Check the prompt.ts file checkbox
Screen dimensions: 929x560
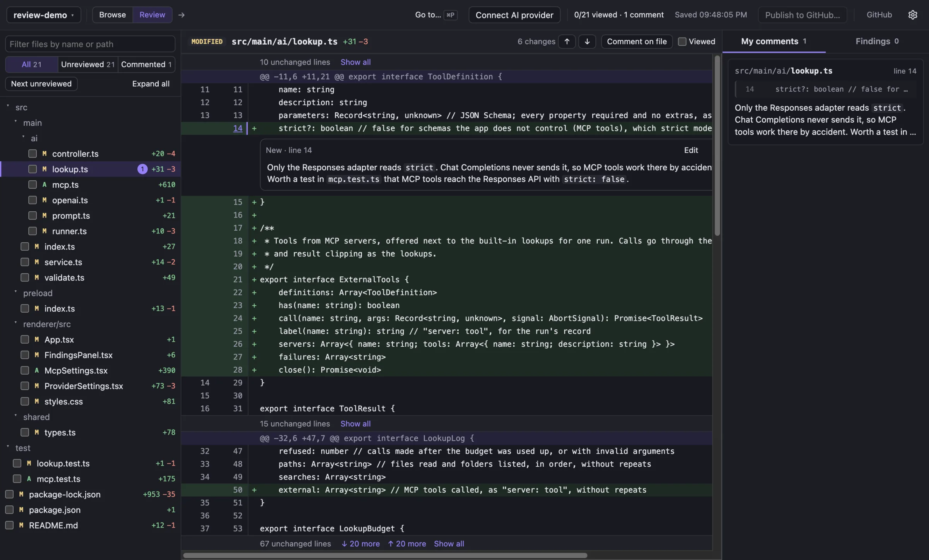33,216
